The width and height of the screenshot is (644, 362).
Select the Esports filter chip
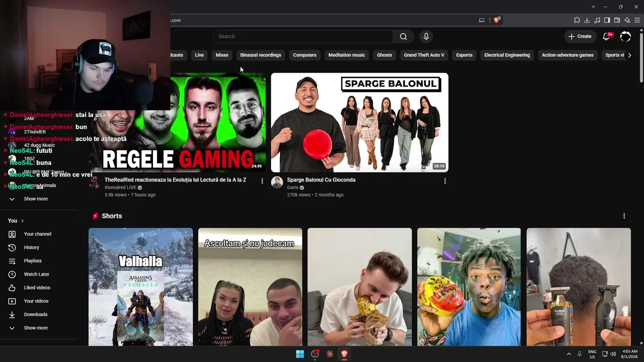[464, 55]
